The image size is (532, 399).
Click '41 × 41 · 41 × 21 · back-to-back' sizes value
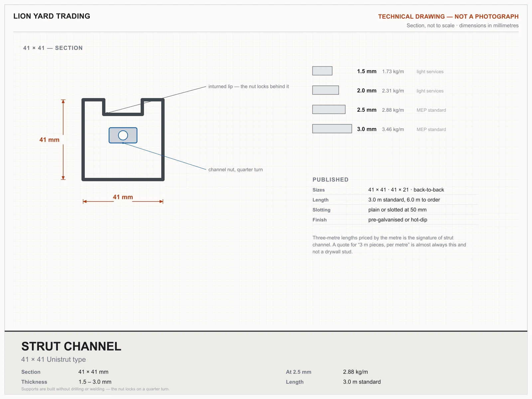[406, 190]
